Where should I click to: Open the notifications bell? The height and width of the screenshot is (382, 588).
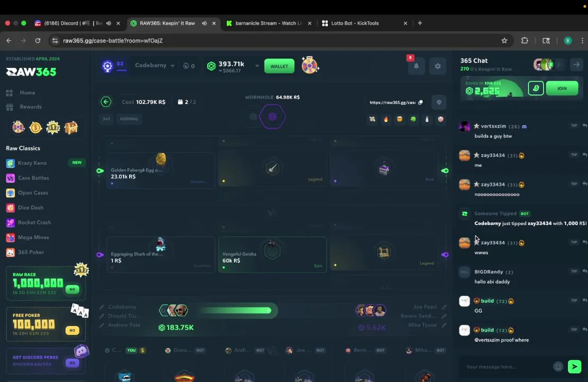coord(416,66)
